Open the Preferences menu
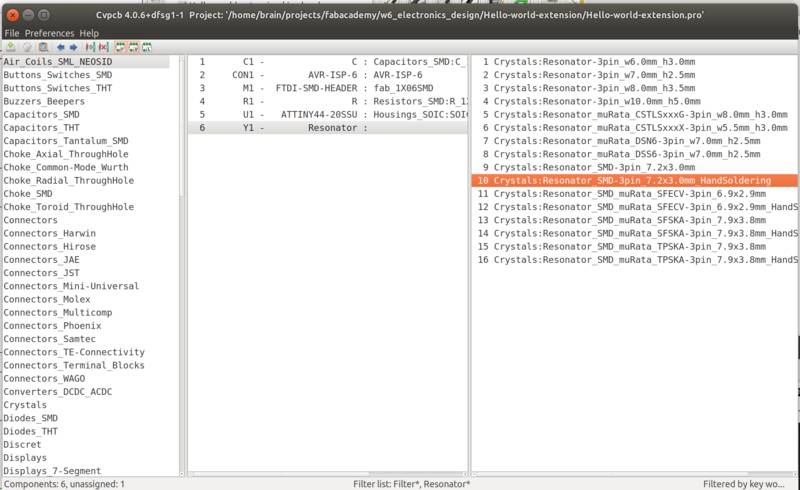Screen dimensions: 800x490 click(x=49, y=33)
